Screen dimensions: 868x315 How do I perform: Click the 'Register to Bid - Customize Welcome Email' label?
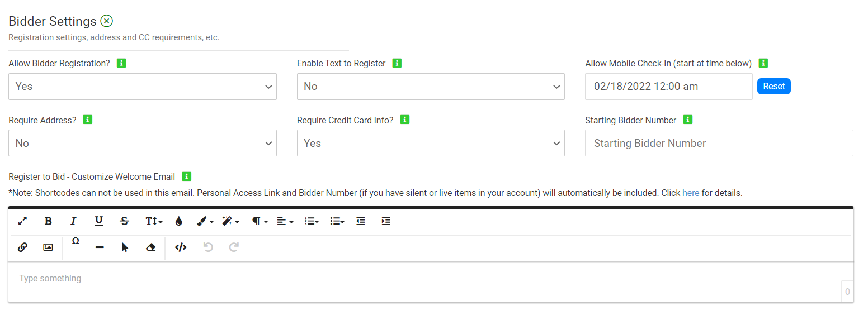(92, 176)
